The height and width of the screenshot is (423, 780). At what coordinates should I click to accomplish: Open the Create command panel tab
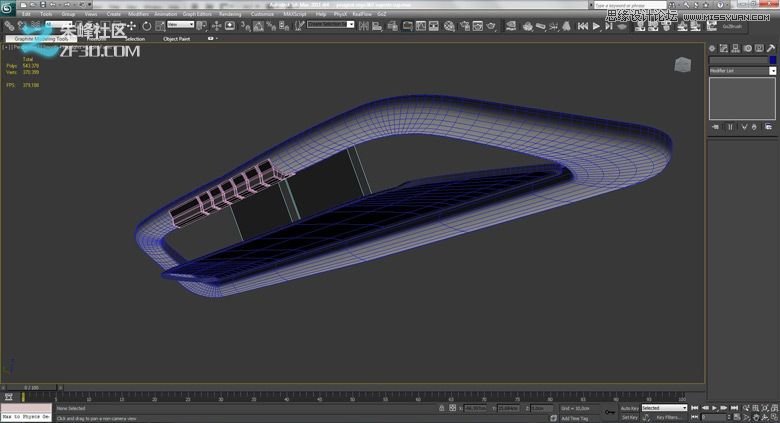click(712, 48)
